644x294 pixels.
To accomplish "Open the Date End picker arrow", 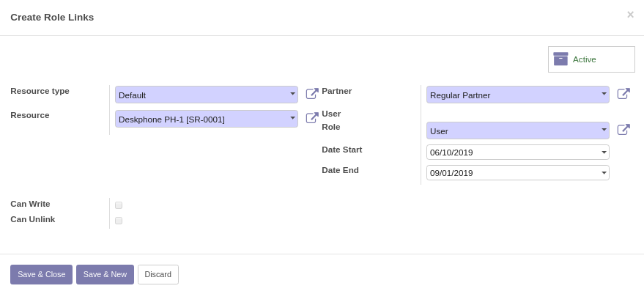I will [x=604, y=173].
